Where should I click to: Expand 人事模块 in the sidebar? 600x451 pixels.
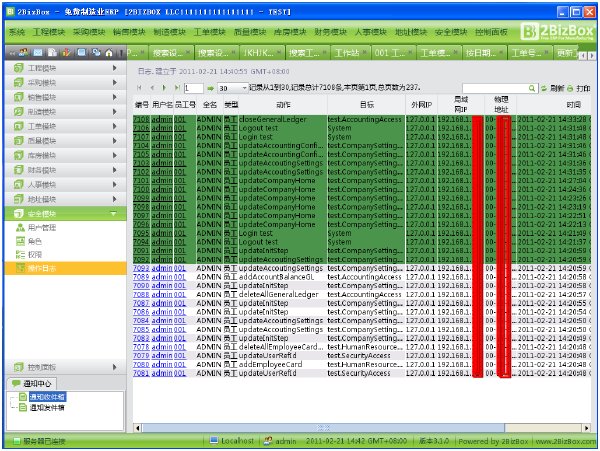point(65,184)
